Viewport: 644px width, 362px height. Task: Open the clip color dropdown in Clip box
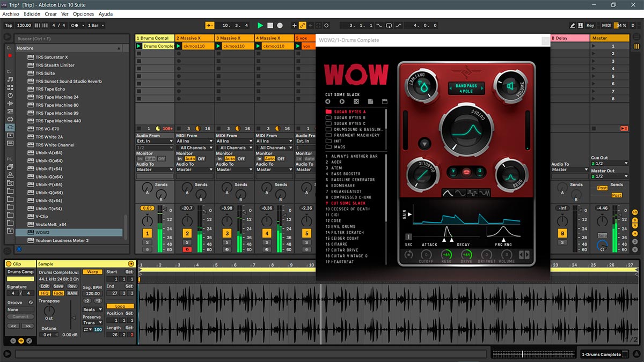point(20,279)
